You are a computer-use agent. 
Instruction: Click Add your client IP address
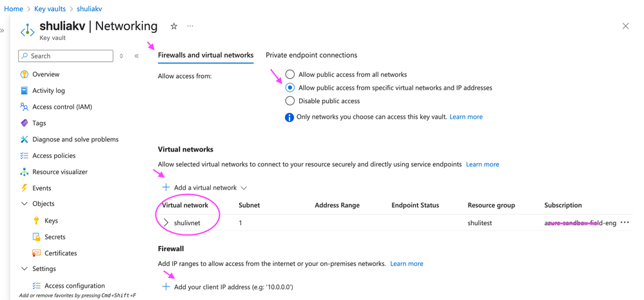click(228, 286)
